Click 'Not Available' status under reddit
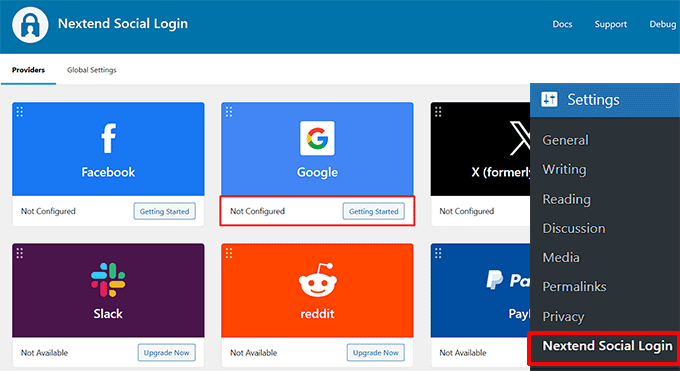The image size is (680, 371). (x=253, y=352)
